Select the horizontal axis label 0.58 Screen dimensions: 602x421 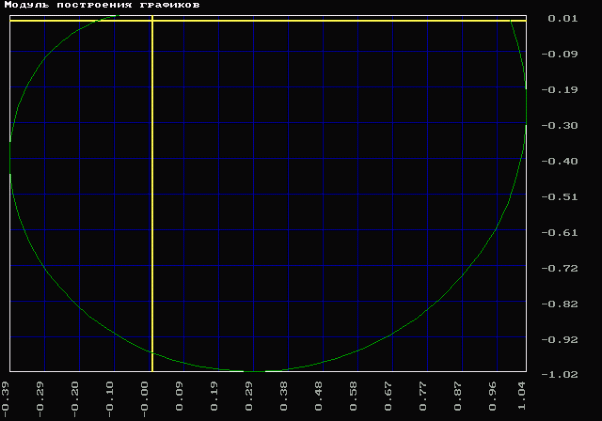pos(354,396)
